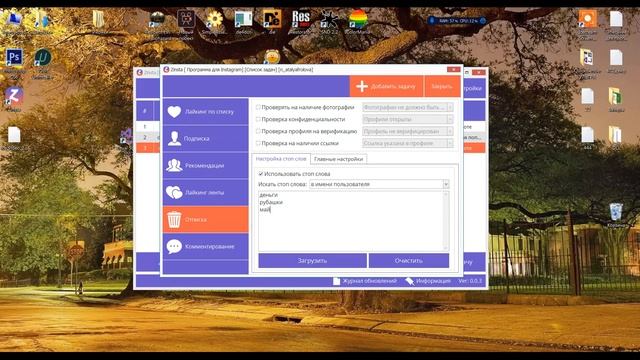The image size is (640, 360).
Task: Enable Проверка на наличии ссылки checkbox
Action: 258,143
